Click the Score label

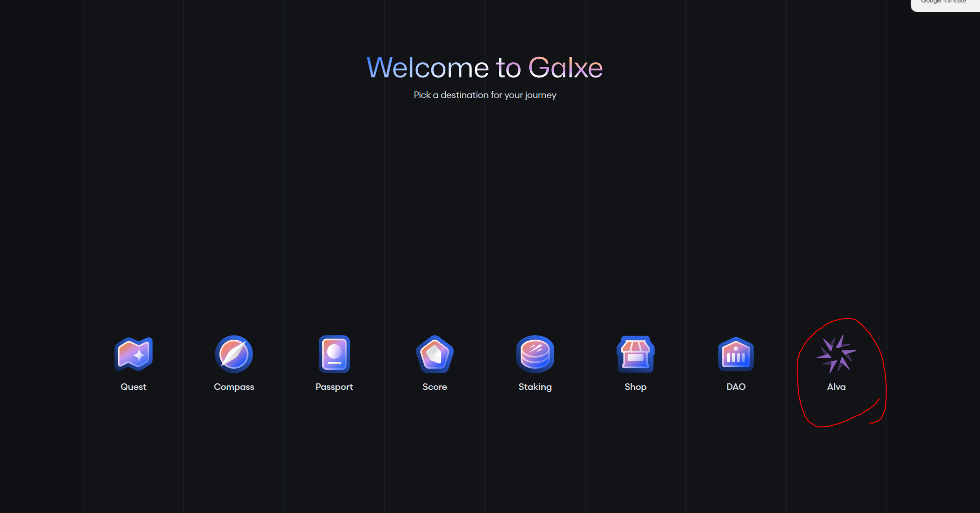click(435, 387)
